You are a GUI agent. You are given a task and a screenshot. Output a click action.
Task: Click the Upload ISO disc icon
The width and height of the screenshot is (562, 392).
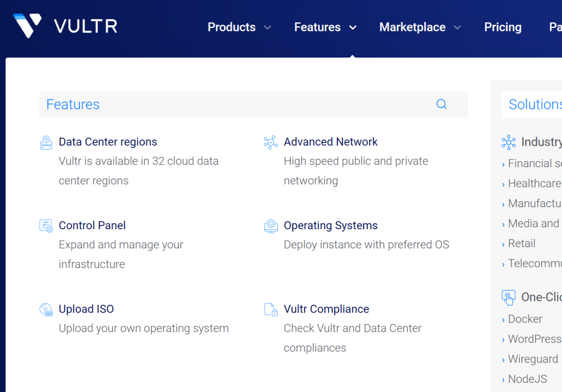46,310
